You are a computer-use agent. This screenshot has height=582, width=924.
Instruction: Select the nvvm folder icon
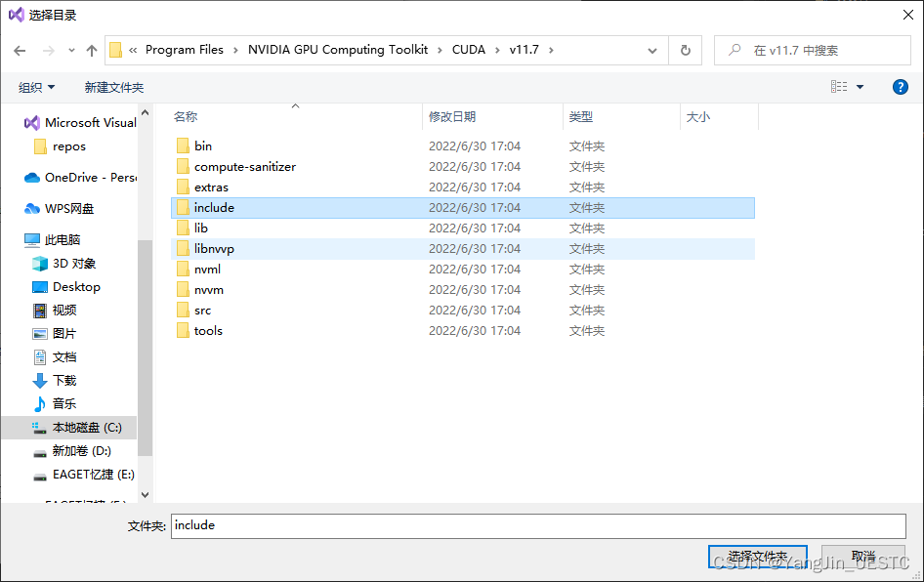(x=183, y=289)
